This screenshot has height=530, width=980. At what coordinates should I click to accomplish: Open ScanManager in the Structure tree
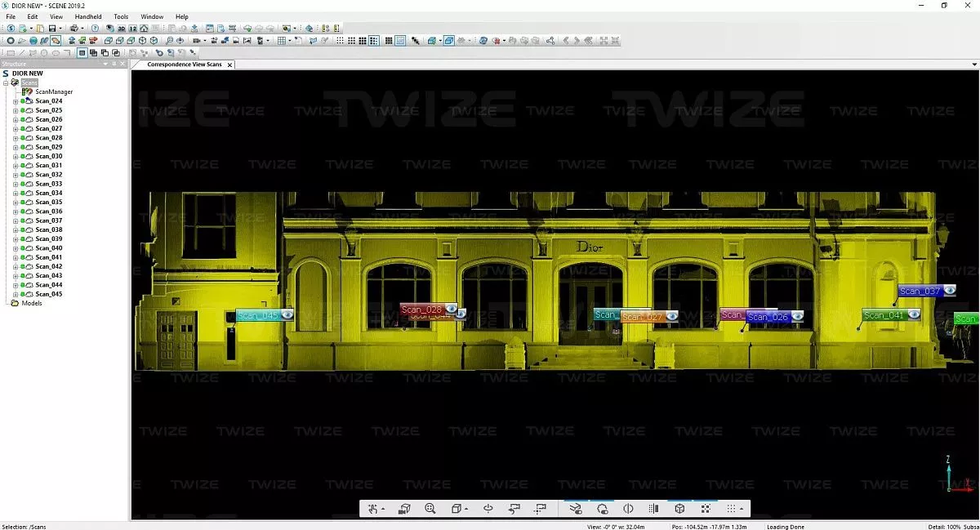tap(54, 91)
